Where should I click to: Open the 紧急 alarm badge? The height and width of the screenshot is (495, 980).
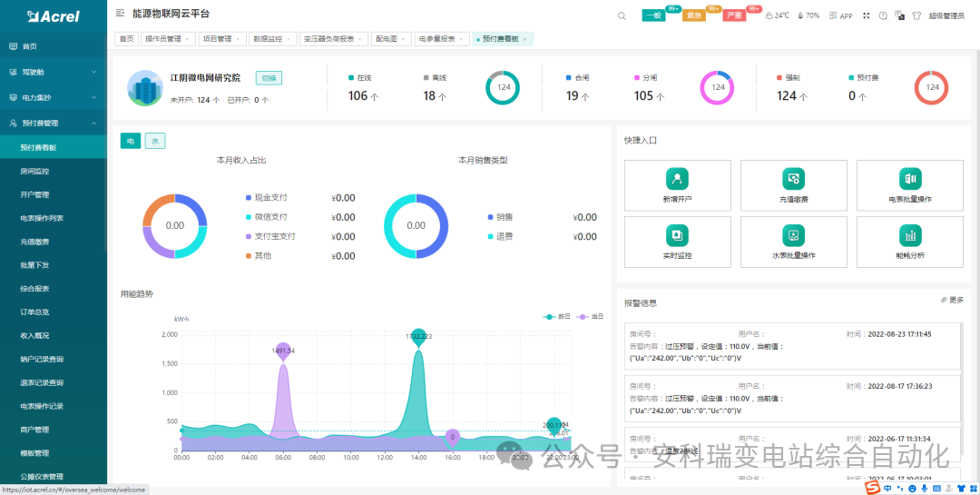click(694, 15)
